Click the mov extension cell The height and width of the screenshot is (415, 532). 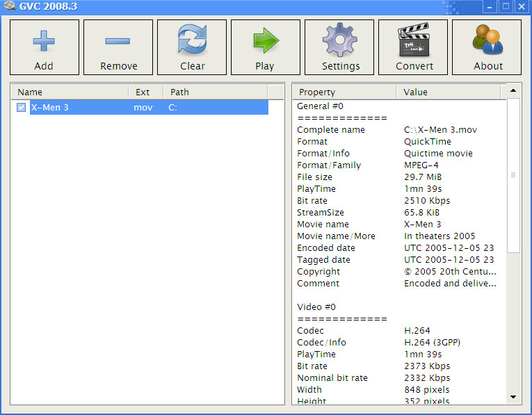143,108
